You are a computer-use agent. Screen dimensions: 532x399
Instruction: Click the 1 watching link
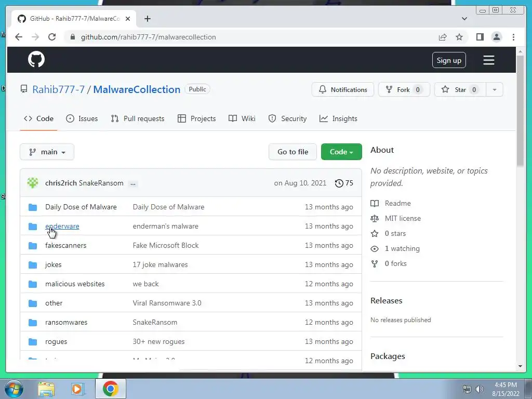[402, 249]
